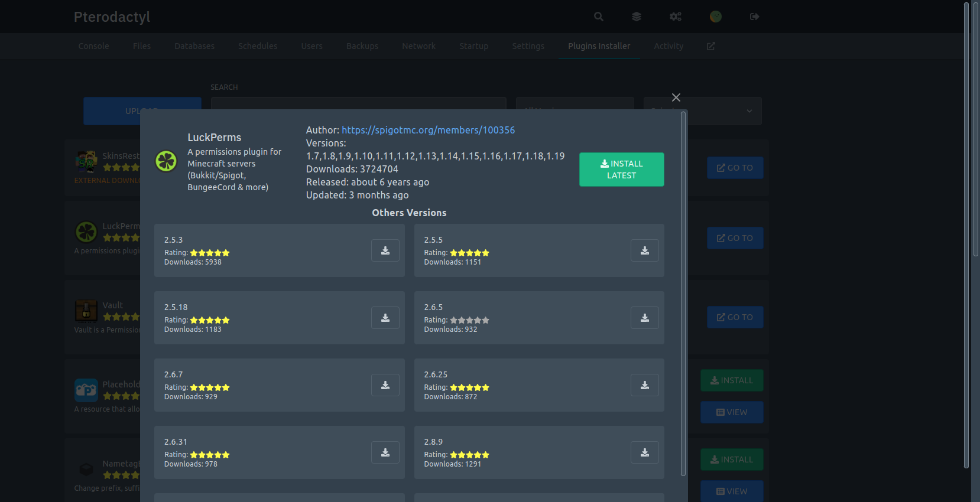Screen dimensions: 980x502
Task: Click the dialog's inner scrollbar
Action: coord(683,293)
